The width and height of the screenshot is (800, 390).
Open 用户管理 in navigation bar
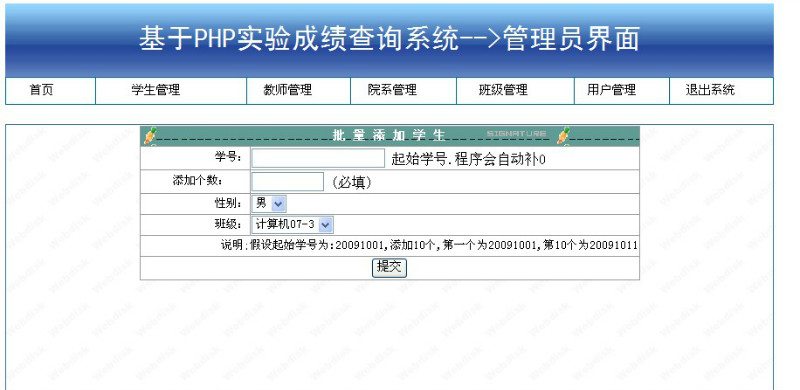coord(611,90)
